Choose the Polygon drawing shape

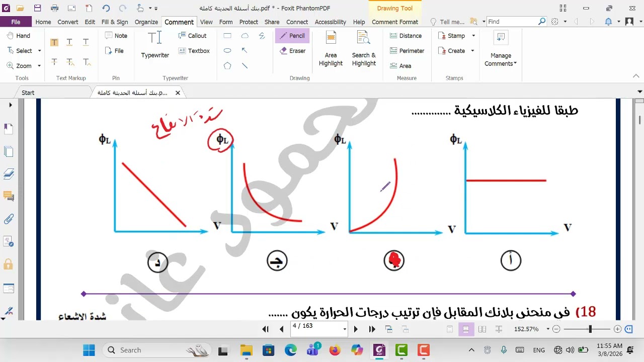[227, 66]
